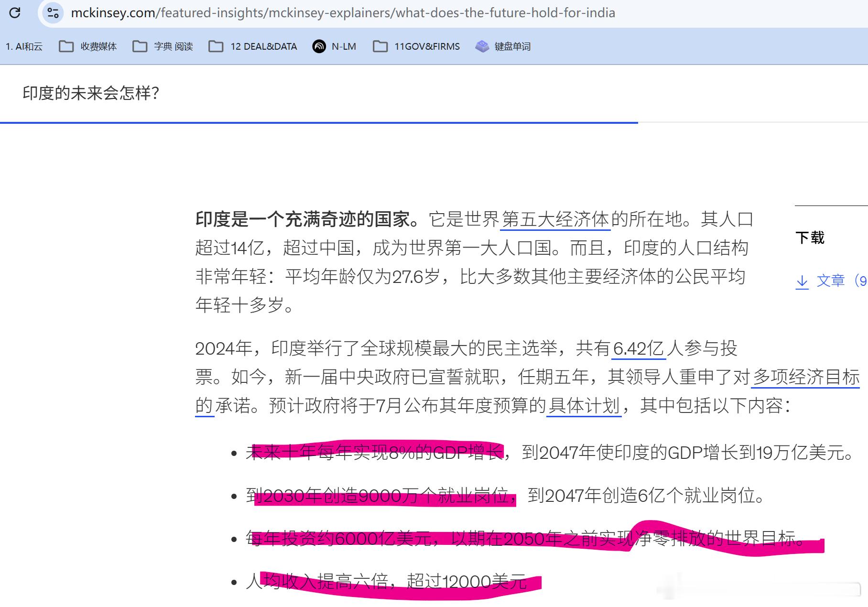Image resolution: width=868 pixels, height=607 pixels.
Task: Open the N-LM bookmark
Action: (x=334, y=46)
